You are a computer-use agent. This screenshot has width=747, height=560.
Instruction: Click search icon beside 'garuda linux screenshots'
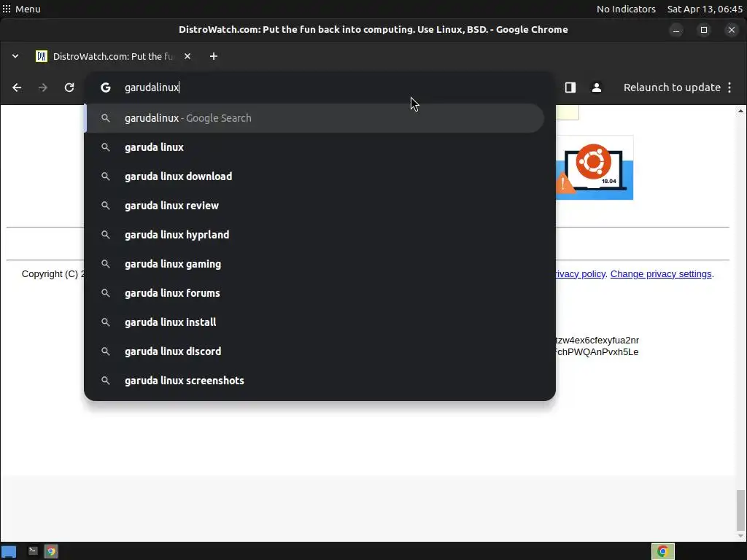click(106, 381)
